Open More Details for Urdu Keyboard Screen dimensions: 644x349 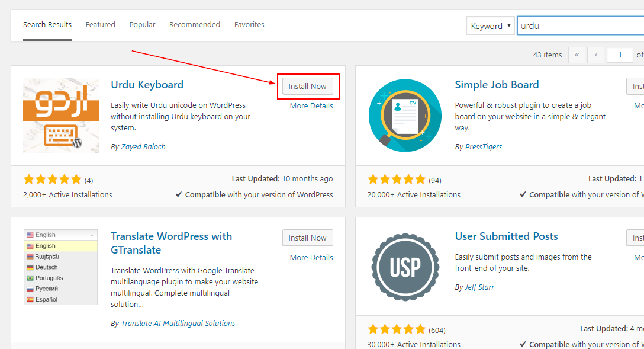tap(311, 105)
